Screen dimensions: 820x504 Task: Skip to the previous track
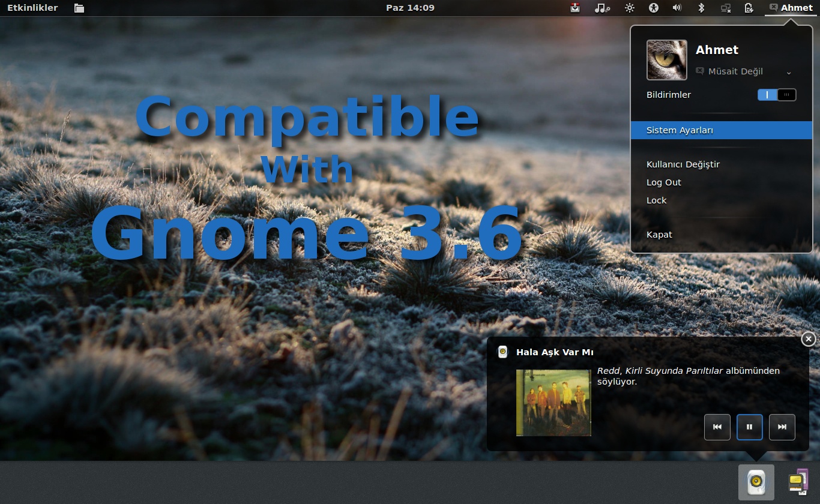717,427
